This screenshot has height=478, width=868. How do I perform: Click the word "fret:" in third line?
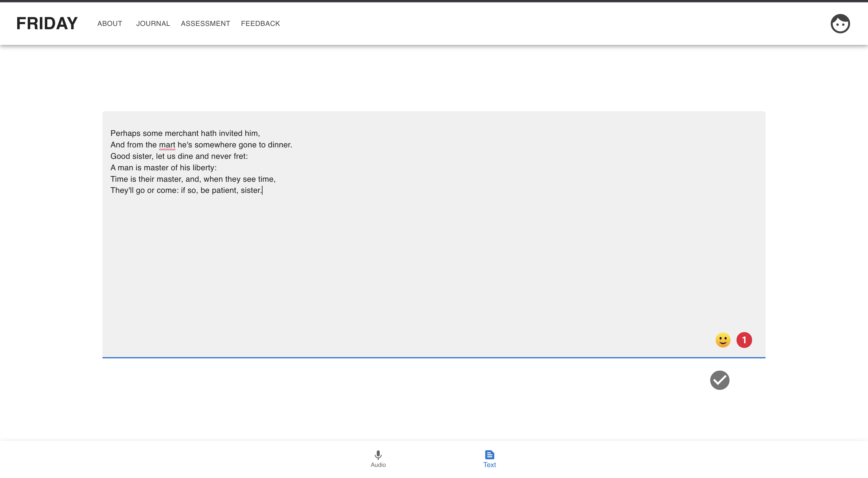240,156
